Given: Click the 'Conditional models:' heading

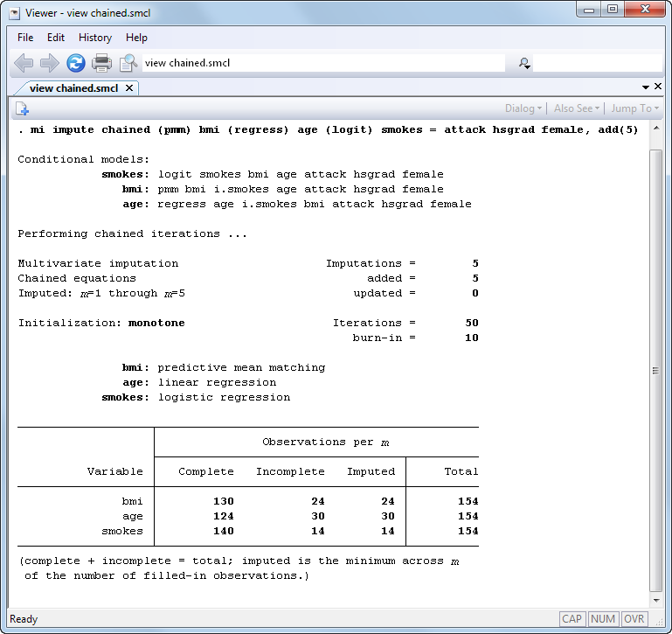Looking at the screenshot, I should [84, 159].
